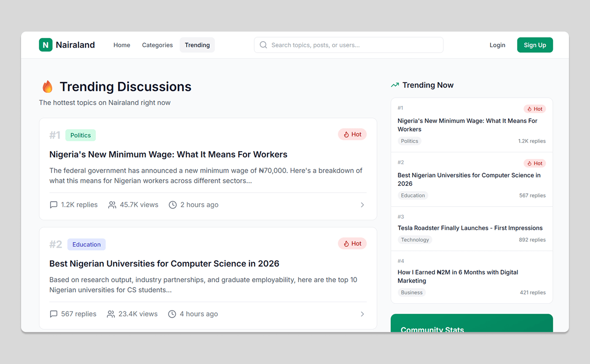
Task: Click the Trending Discussions heading
Action: [x=126, y=87]
